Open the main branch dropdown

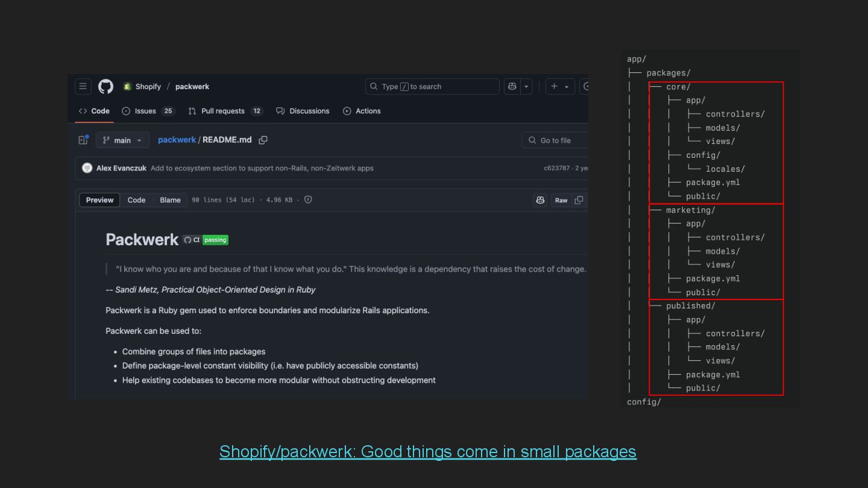[122, 140]
